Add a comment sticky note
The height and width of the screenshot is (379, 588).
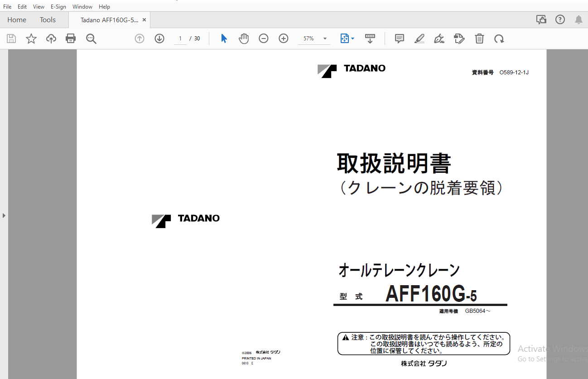tap(400, 39)
